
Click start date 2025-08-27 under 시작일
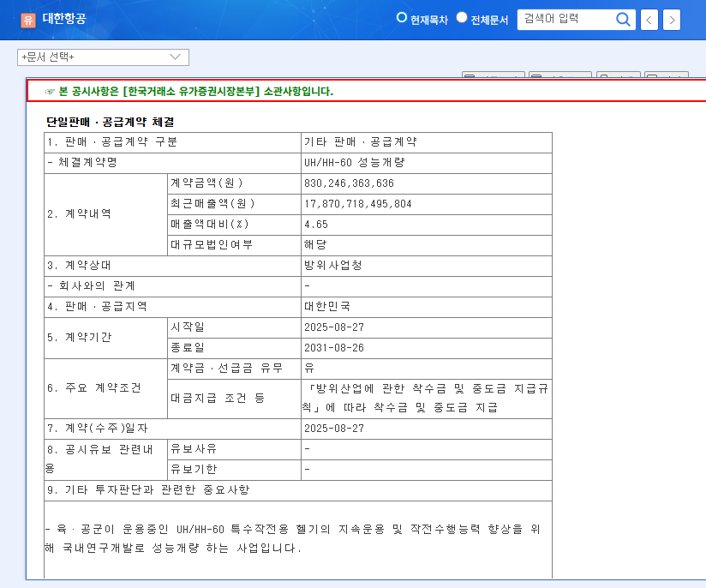(334, 327)
